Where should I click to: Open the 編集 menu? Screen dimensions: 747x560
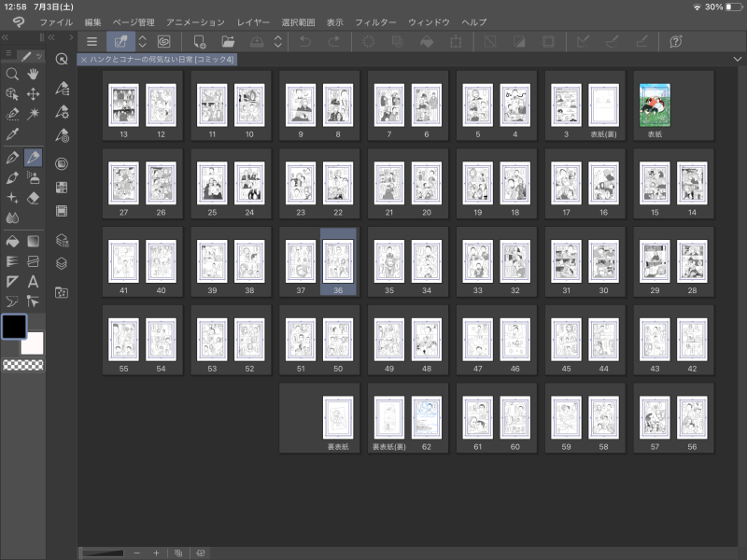92,22
